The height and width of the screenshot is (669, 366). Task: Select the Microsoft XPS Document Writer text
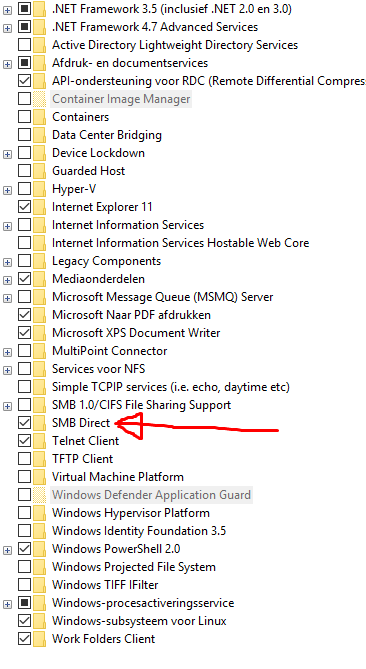(x=136, y=333)
